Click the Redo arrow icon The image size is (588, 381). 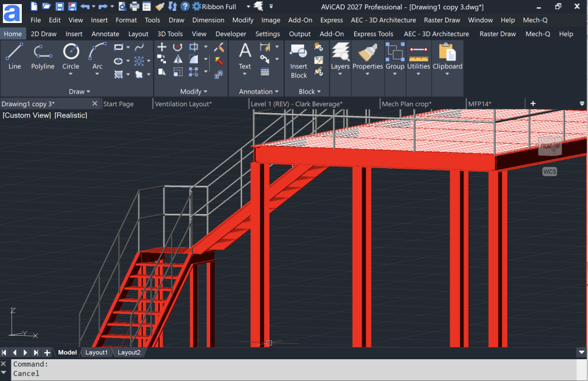click(x=103, y=6)
